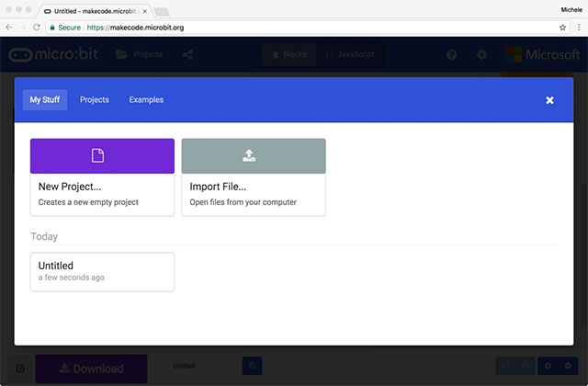Screen dimensions: 588x386
Task: Open the Untitled project card
Action: (102, 271)
